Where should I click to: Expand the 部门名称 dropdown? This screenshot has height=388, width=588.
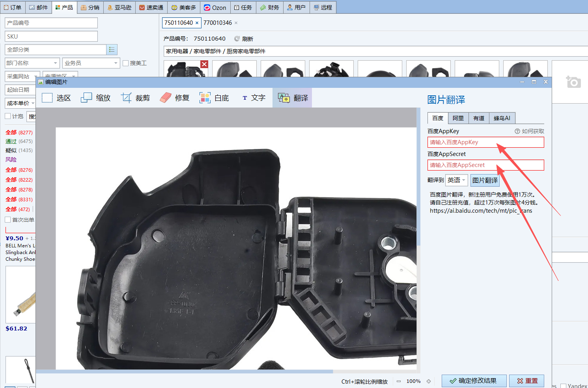click(32, 63)
